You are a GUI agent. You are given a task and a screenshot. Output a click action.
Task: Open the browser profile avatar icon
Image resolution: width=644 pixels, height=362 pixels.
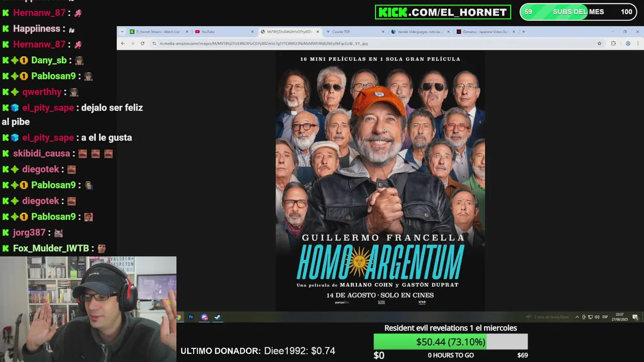(x=628, y=43)
